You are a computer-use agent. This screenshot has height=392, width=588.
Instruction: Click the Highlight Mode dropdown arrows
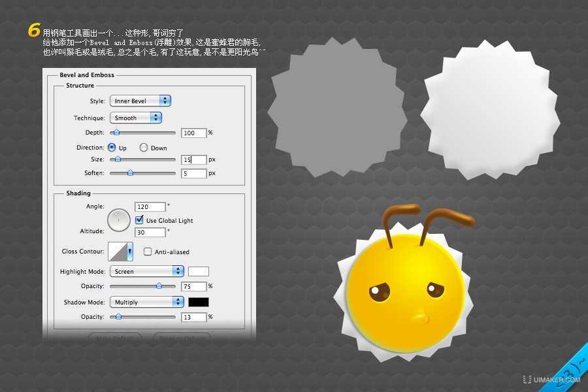177,270
